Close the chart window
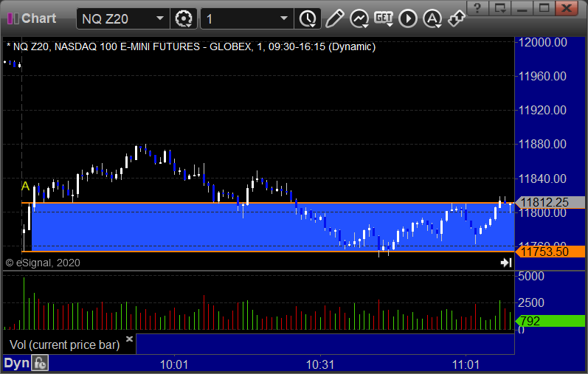588x374 pixels. coord(567,8)
